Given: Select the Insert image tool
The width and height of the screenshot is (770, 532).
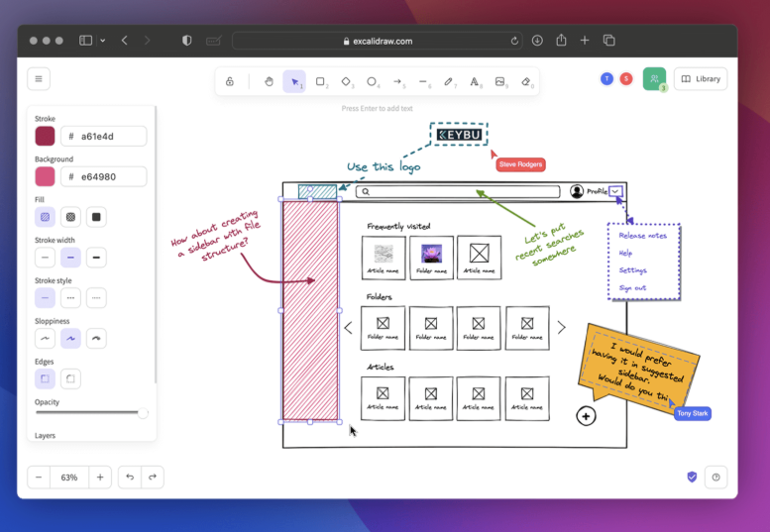Looking at the screenshot, I should click(x=499, y=81).
